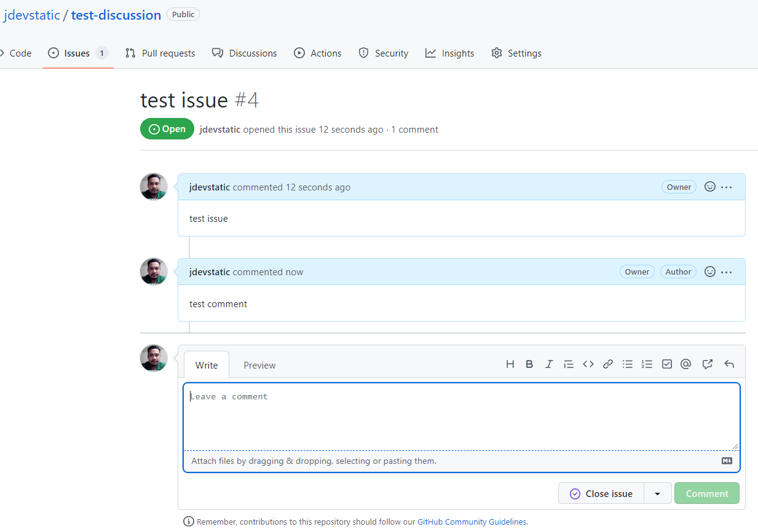Add reaction to the 'test issue' comment
The width and height of the screenshot is (758, 532).
709,187
